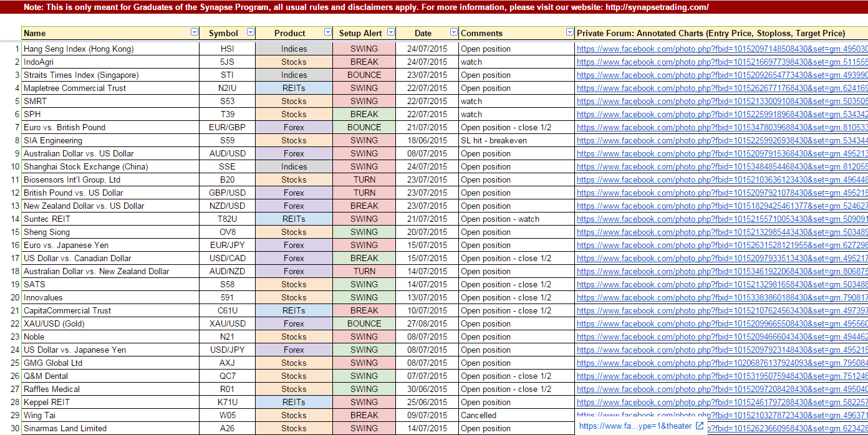Open the Symbol column filter dropdown

[250, 32]
